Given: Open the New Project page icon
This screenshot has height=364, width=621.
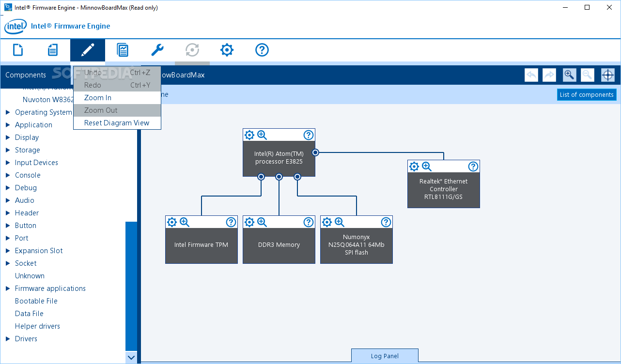Looking at the screenshot, I should pyautogui.click(x=18, y=50).
